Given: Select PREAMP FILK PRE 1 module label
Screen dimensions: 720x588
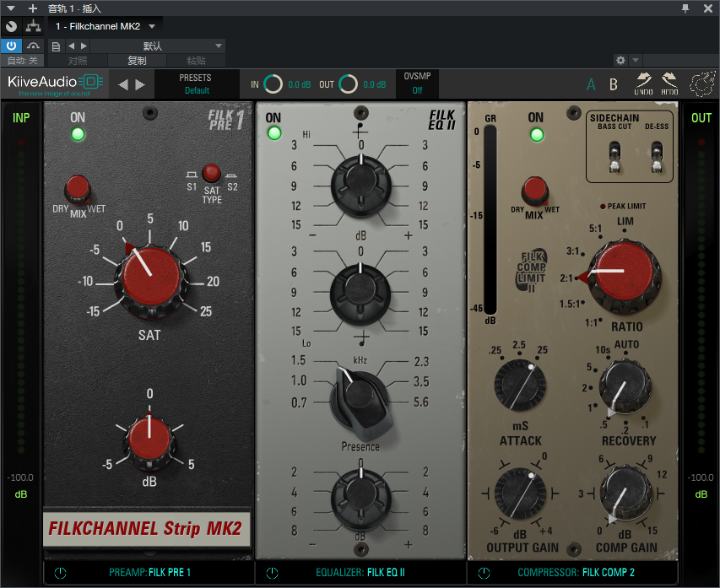Looking at the screenshot, I should [149, 573].
